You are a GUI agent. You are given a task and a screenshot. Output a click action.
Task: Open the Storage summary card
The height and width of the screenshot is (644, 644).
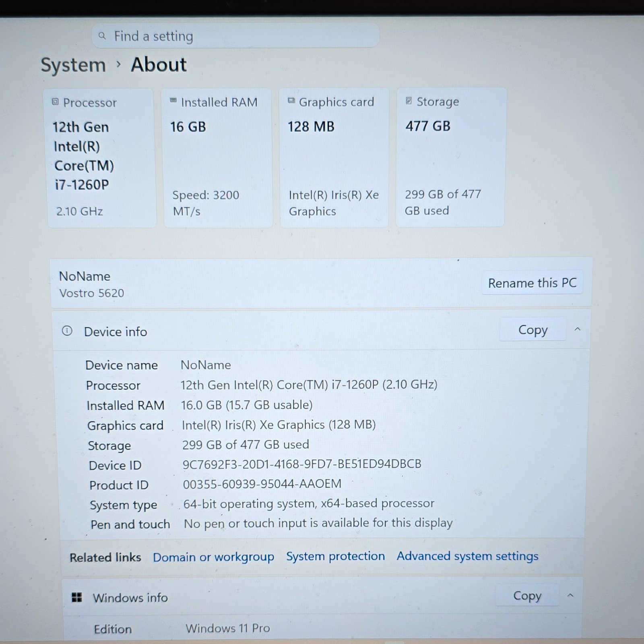click(x=451, y=157)
